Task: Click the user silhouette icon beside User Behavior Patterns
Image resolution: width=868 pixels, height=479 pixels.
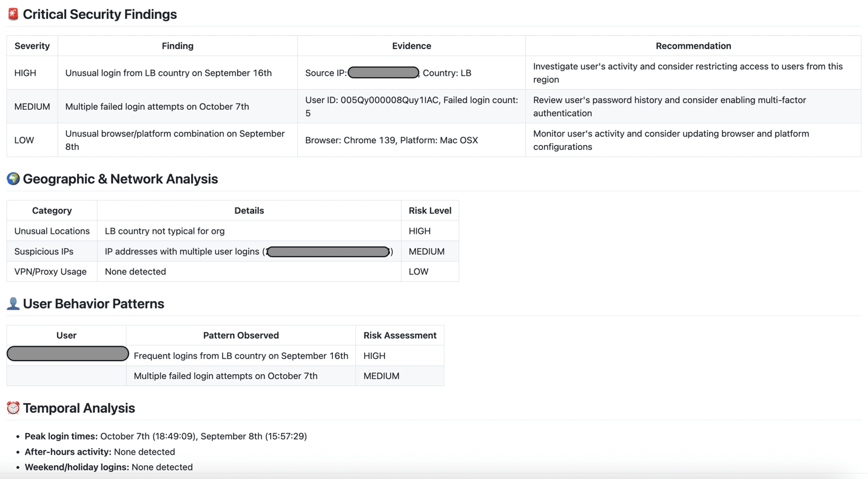Action: click(x=13, y=304)
